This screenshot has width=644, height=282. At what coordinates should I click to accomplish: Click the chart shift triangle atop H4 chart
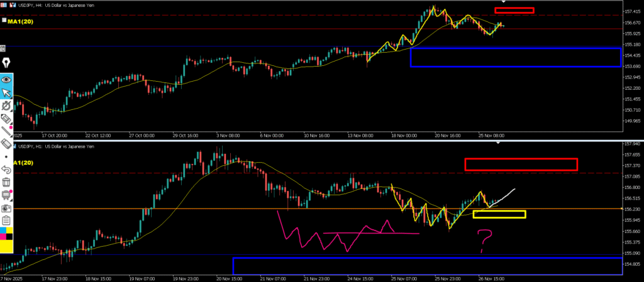pos(504,2)
